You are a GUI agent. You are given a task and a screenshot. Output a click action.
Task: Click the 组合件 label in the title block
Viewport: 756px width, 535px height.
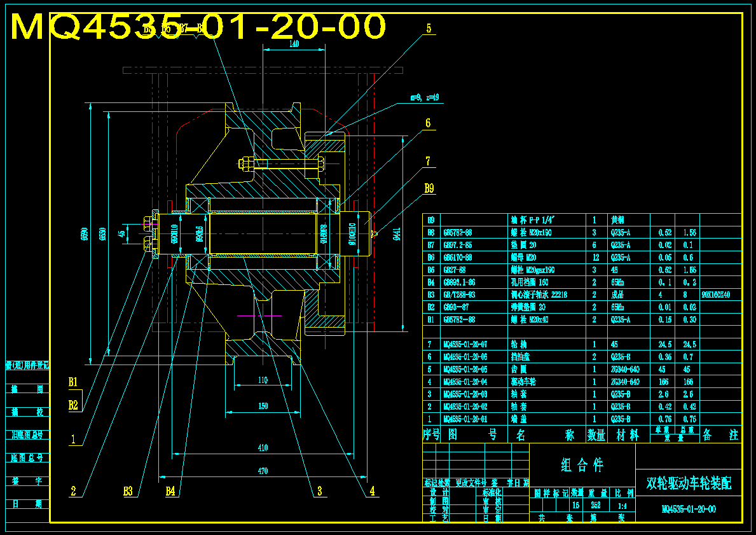point(582,465)
